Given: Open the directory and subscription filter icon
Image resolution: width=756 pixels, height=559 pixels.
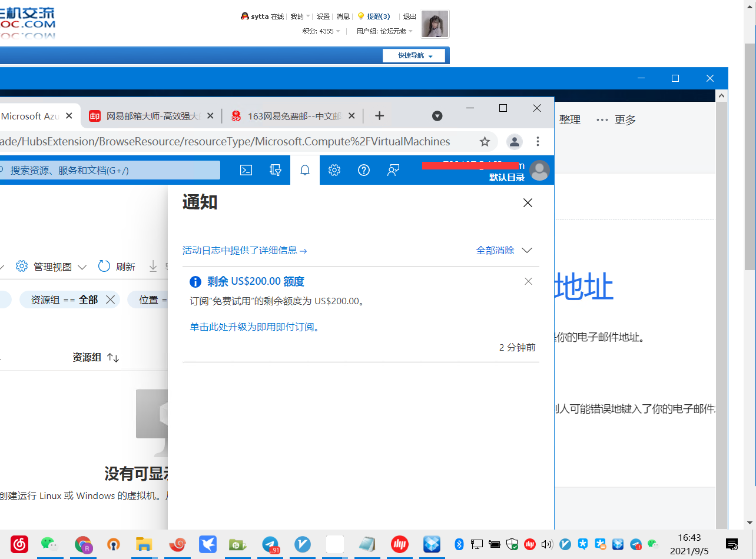Looking at the screenshot, I should 276,170.
